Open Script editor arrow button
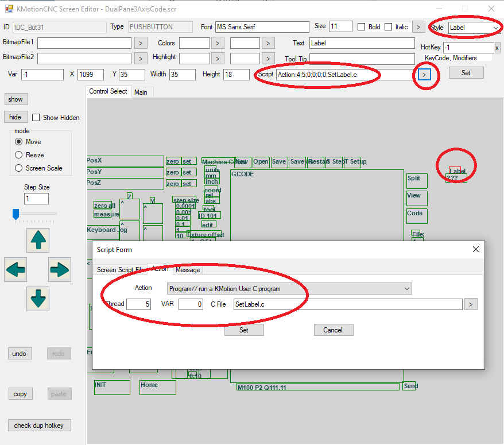Screen dimensions: 504x445 pos(424,75)
